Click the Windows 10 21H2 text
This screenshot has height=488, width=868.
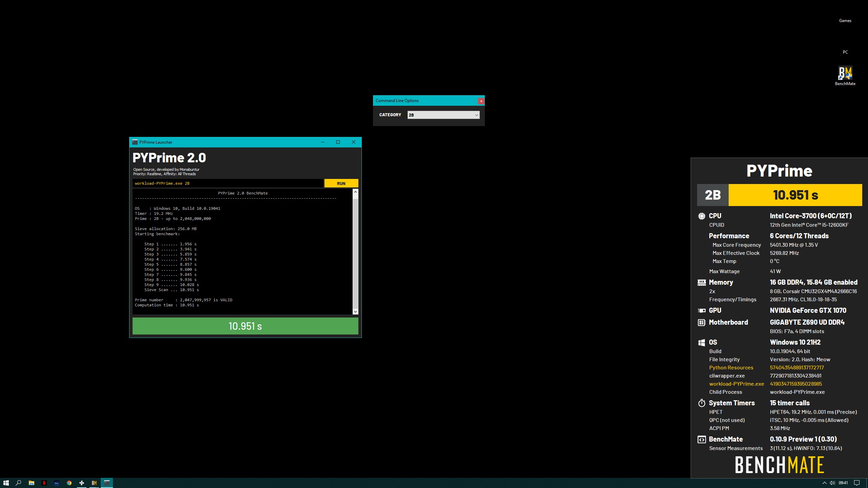795,342
